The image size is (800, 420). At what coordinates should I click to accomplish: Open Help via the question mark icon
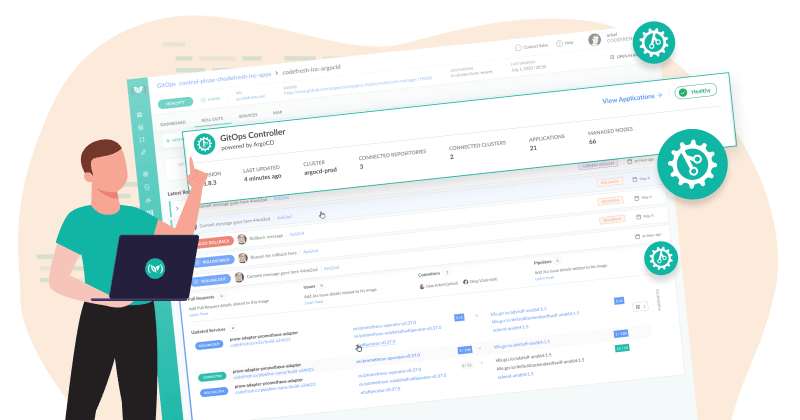point(559,44)
